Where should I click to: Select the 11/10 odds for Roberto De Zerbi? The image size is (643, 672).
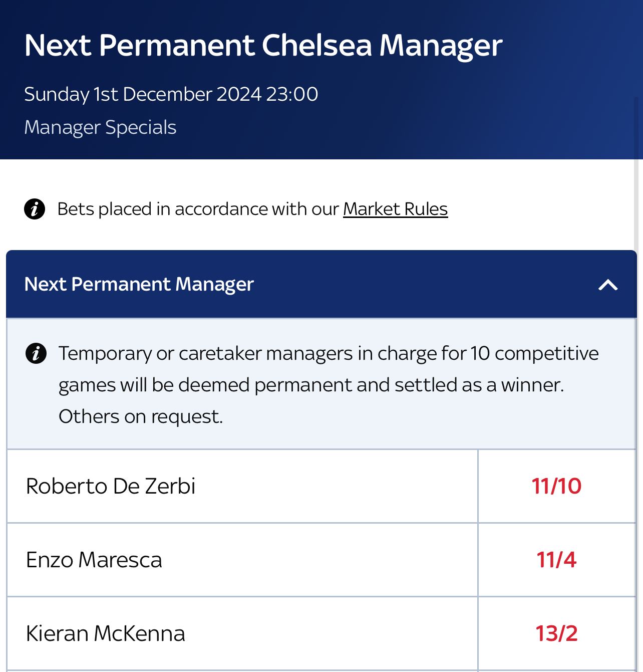click(x=556, y=486)
